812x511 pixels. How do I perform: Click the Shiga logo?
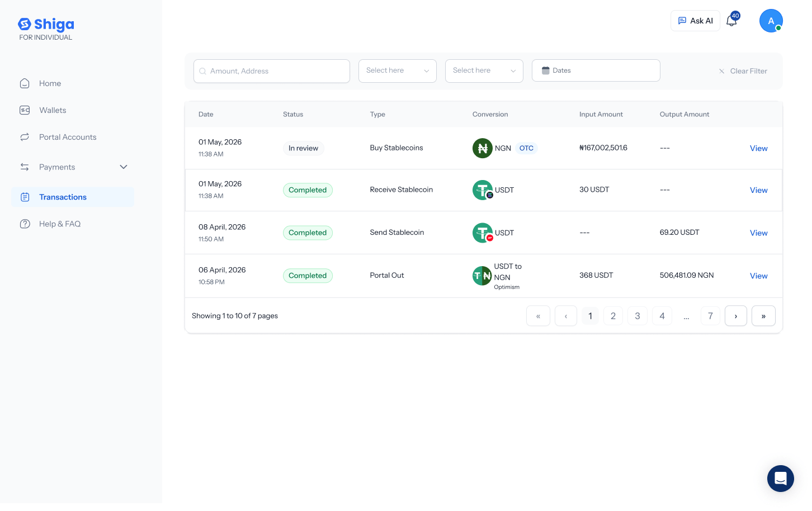pos(46,25)
